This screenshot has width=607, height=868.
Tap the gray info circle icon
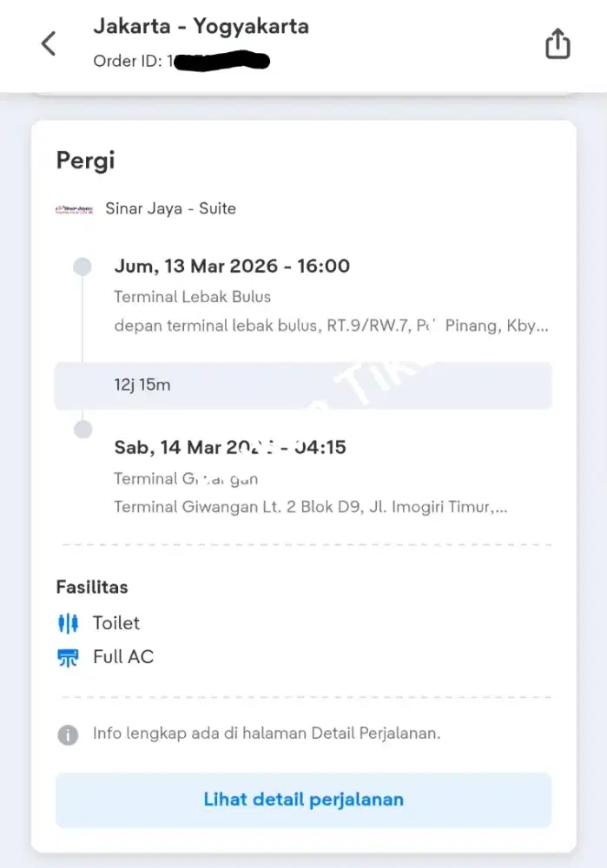[x=68, y=735]
